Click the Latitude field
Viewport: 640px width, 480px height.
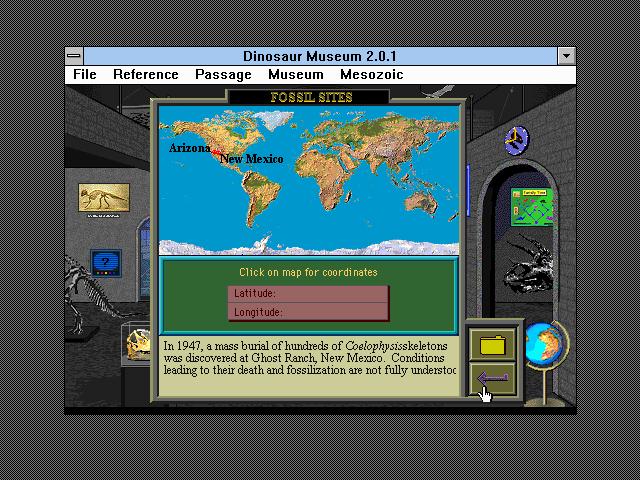[x=309, y=293]
